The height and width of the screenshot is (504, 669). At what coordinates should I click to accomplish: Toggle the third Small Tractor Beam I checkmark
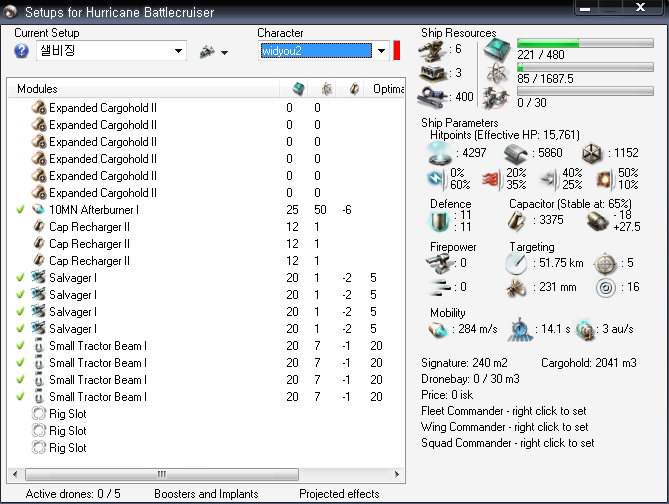point(20,379)
